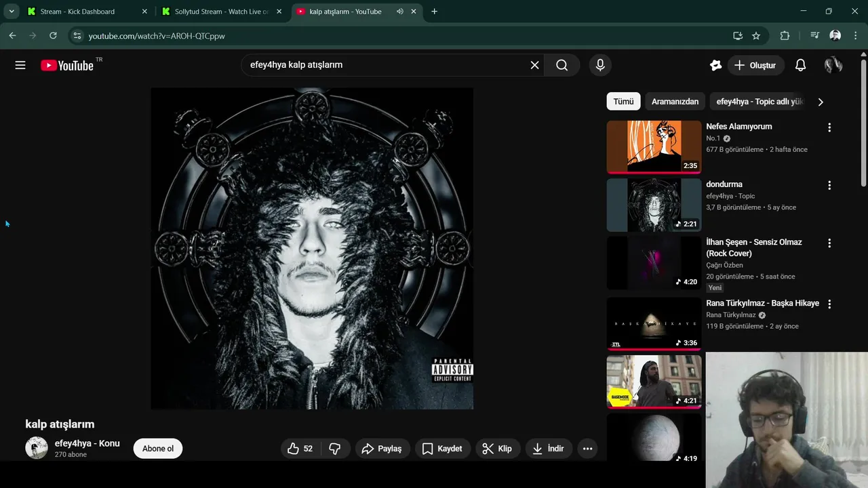Open efey4hya - Konu channel link
868x488 pixels.
pos(87,443)
